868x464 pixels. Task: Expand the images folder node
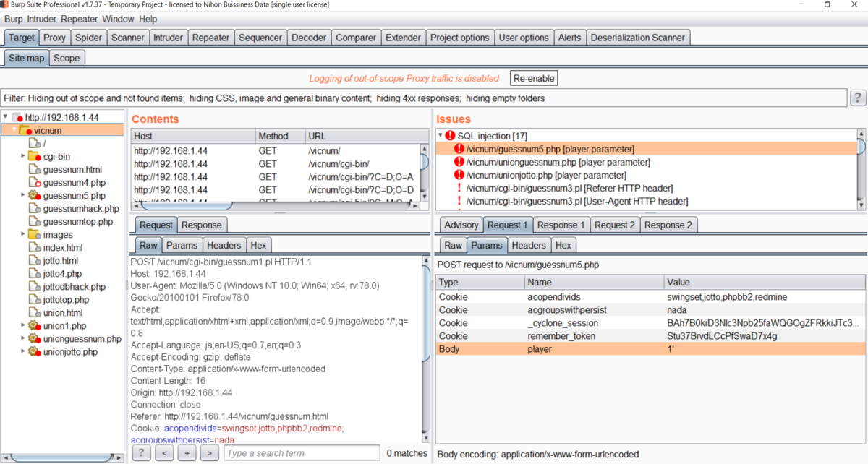tap(23, 234)
